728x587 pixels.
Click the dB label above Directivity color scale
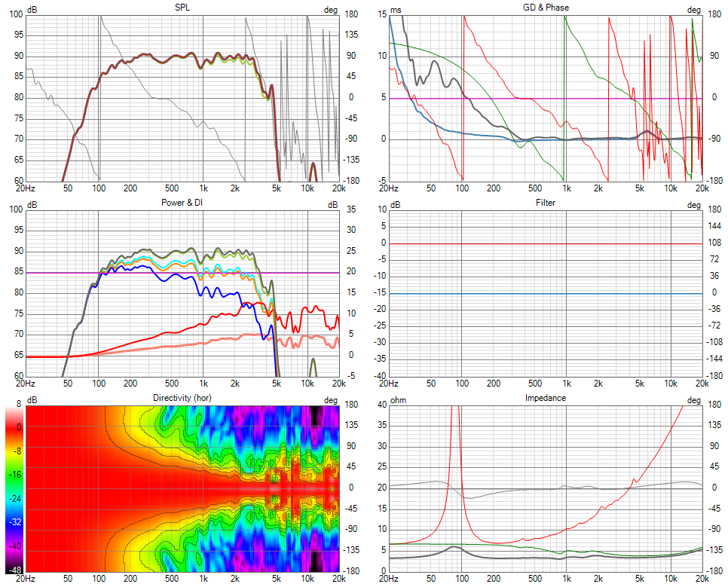32,400
